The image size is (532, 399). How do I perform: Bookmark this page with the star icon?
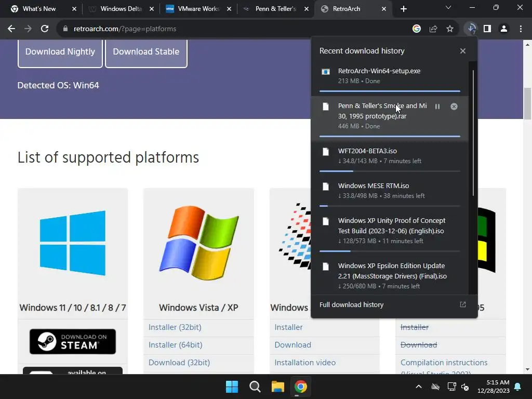[x=450, y=29]
